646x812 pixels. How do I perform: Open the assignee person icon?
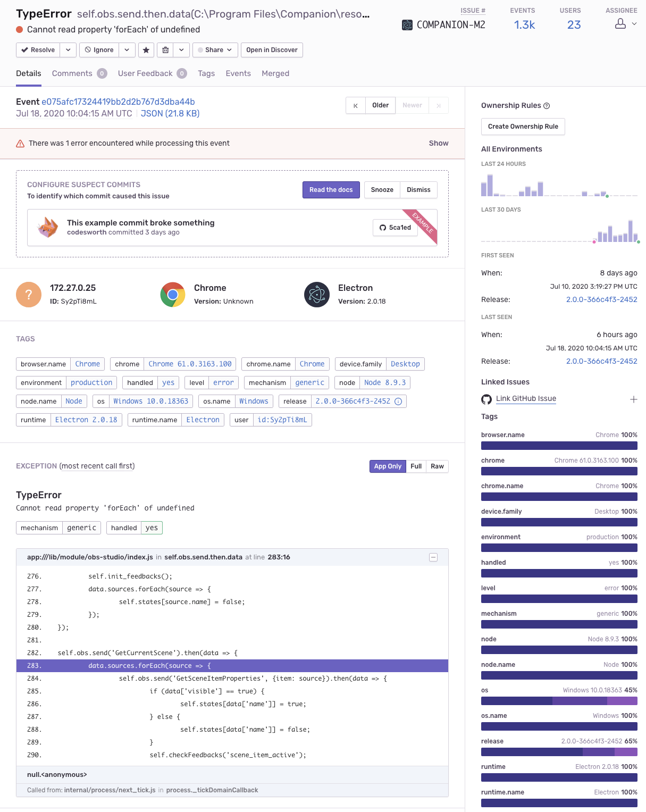pyautogui.click(x=620, y=24)
